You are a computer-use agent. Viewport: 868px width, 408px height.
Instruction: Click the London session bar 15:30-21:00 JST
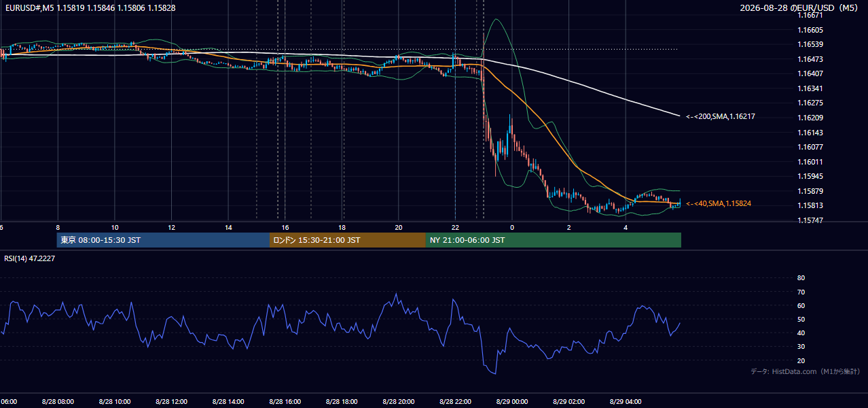coord(348,240)
